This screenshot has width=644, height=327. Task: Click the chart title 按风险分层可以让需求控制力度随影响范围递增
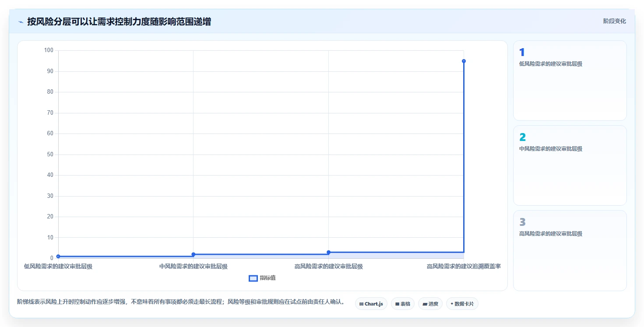119,21
